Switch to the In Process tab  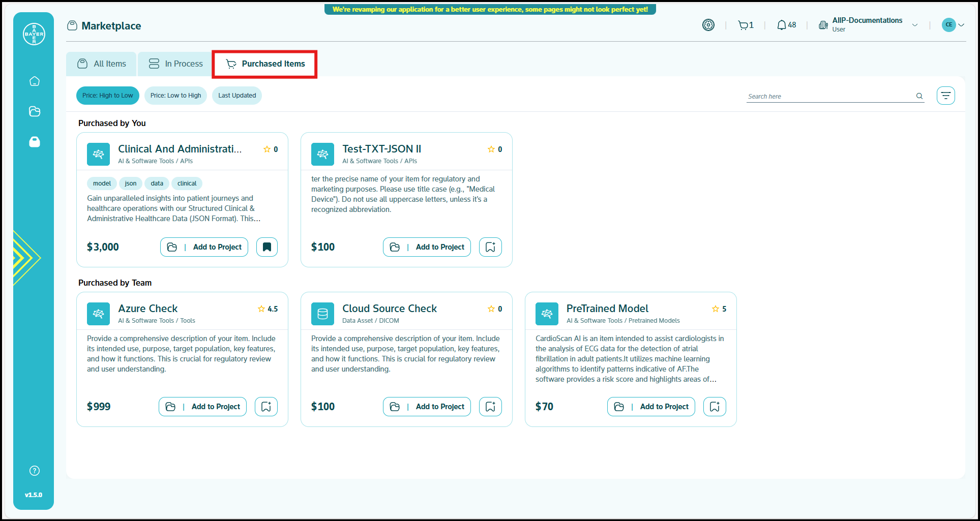click(176, 64)
